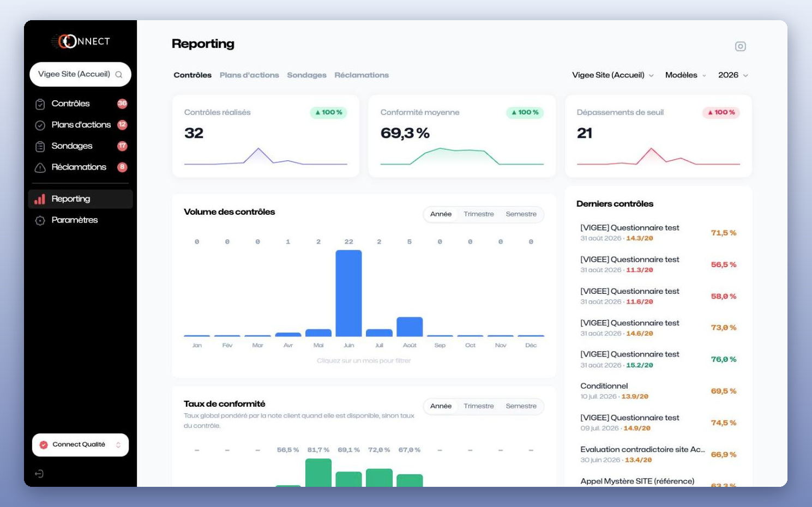Click the Avr bar in volume chart
Screen dimensions: 812x507
[x=288, y=334]
